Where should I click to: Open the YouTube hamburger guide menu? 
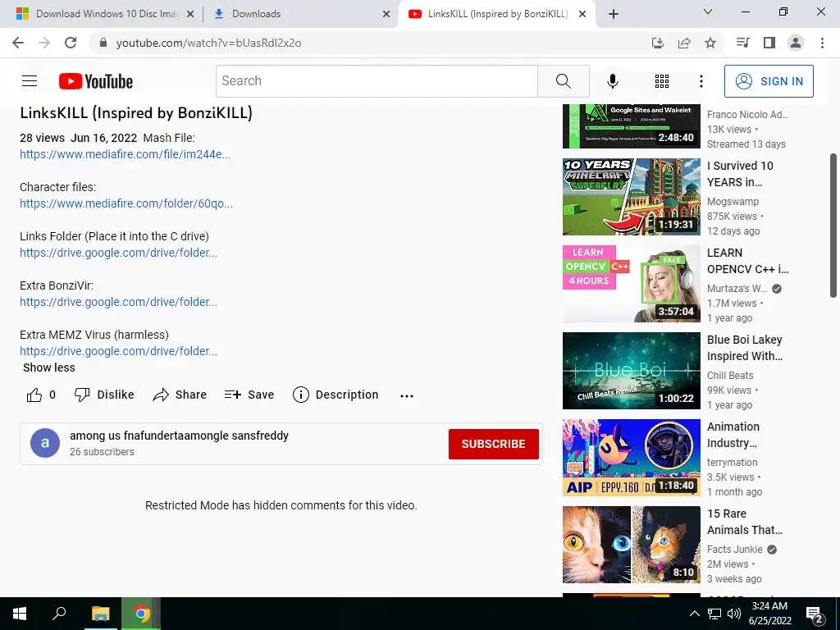[30, 81]
